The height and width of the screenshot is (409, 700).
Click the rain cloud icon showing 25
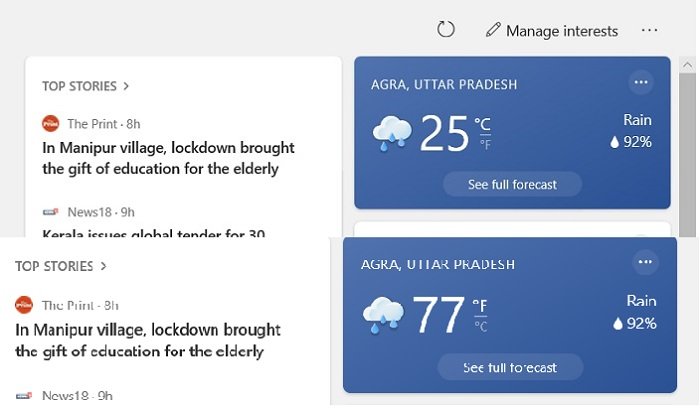(x=391, y=133)
